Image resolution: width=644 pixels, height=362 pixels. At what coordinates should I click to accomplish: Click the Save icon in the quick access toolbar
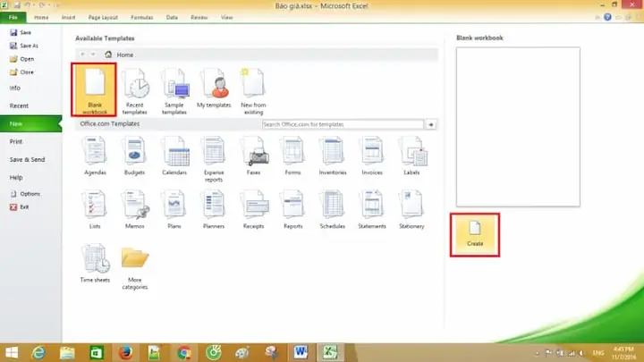click(17, 5)
